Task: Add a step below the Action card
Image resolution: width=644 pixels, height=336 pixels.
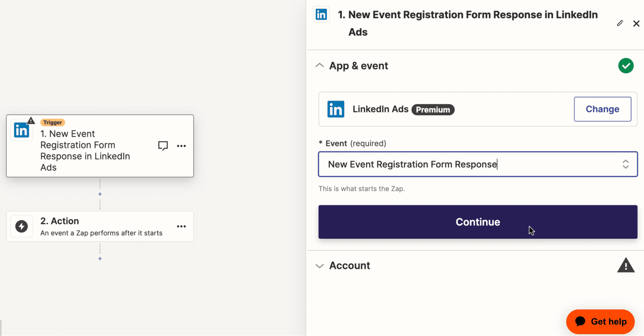Action: tap(100, 258)
